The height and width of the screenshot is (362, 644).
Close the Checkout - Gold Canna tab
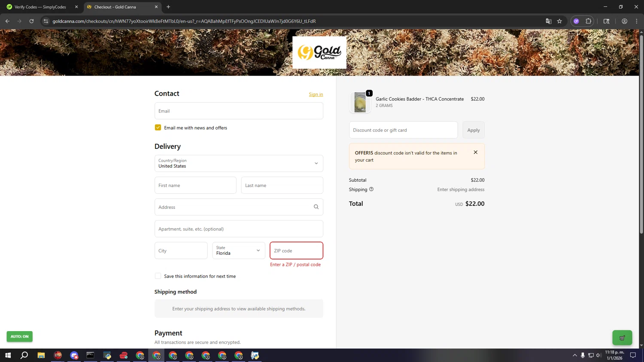[156, 7]
